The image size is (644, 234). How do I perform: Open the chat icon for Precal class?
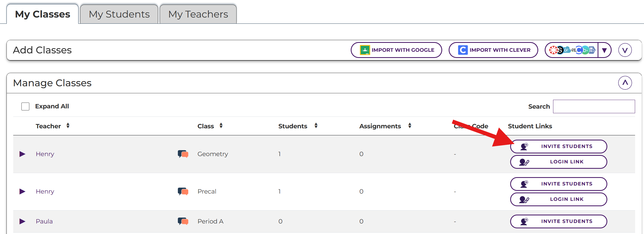183,191
